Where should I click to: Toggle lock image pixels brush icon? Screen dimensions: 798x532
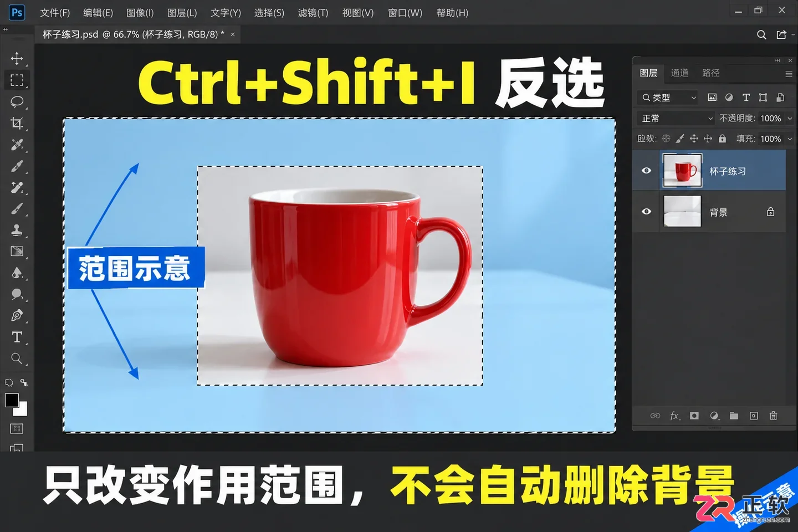coord(680,139)
